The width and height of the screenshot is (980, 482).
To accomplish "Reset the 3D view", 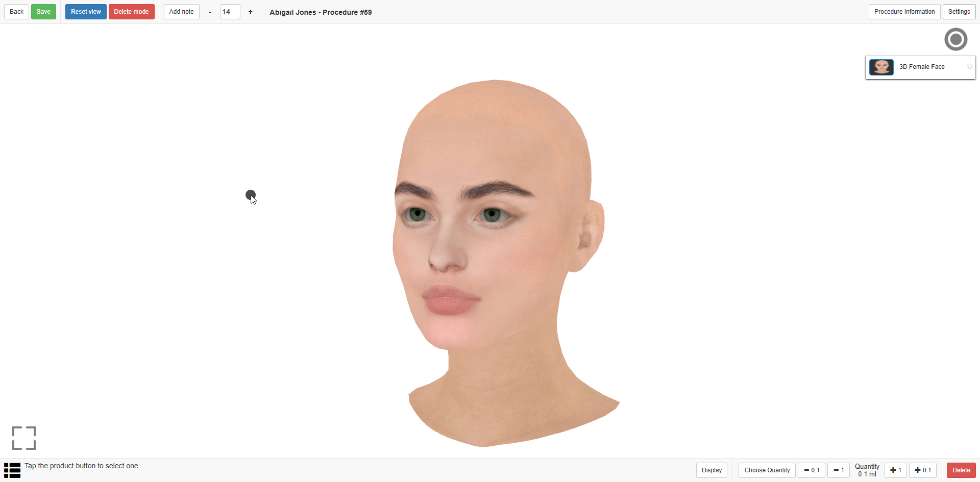I will (85, 11).
